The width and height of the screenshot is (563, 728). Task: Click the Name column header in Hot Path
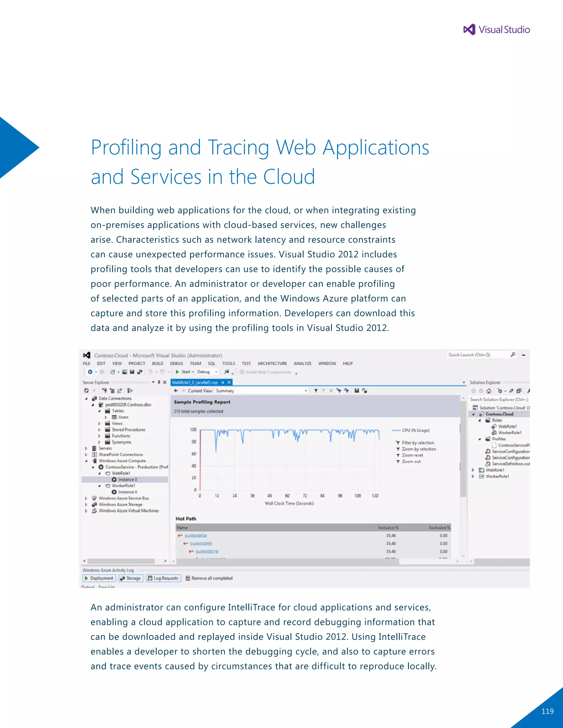tap(182, 528)
